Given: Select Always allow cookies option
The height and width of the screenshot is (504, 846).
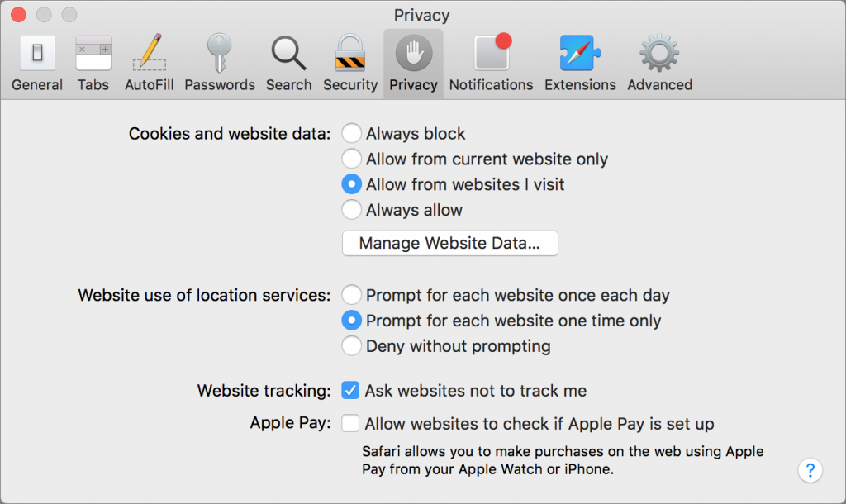Looking at the screenshot, I should 352,210.
